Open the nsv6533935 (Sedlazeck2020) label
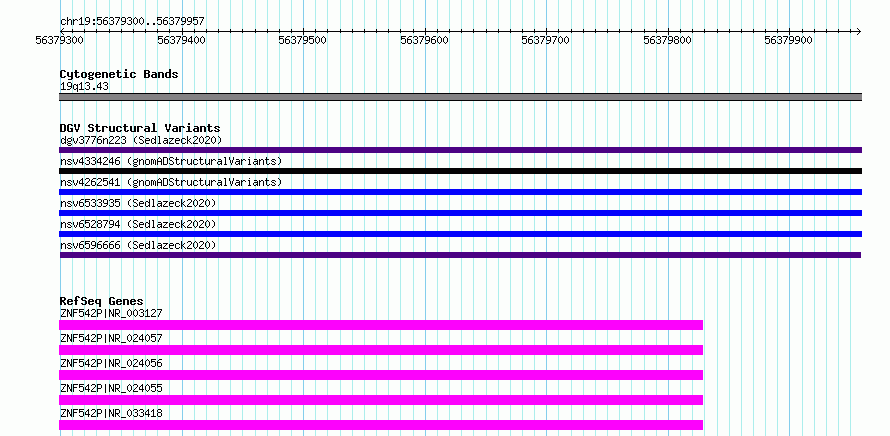 point(138,203)
